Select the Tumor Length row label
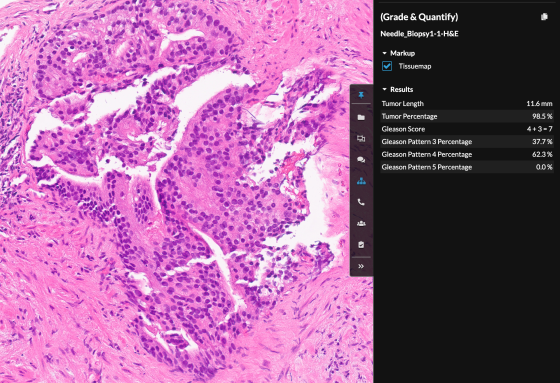The image size is (560, 383). (402, 104)
